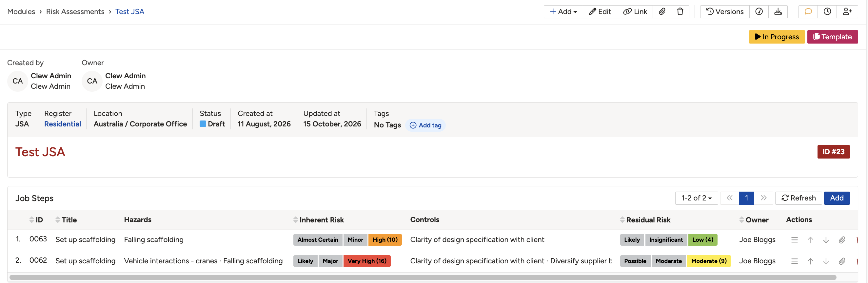
Task: Click the move up arrow for step 0062
Action: [810, 261]
